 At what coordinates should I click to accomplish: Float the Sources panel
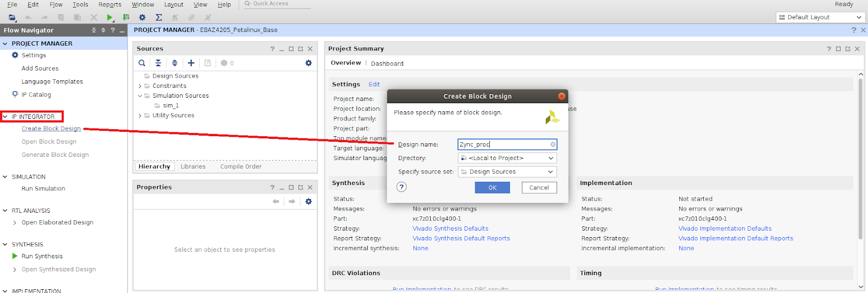[x=301, y=49]
